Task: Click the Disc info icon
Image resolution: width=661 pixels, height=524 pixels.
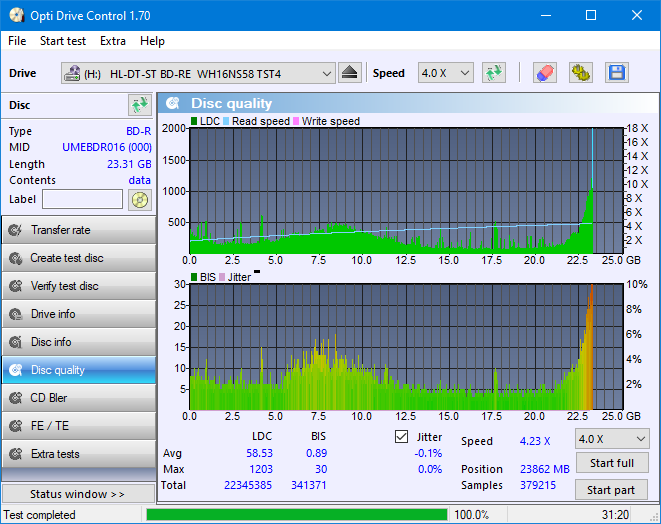Action: point(16,342)
